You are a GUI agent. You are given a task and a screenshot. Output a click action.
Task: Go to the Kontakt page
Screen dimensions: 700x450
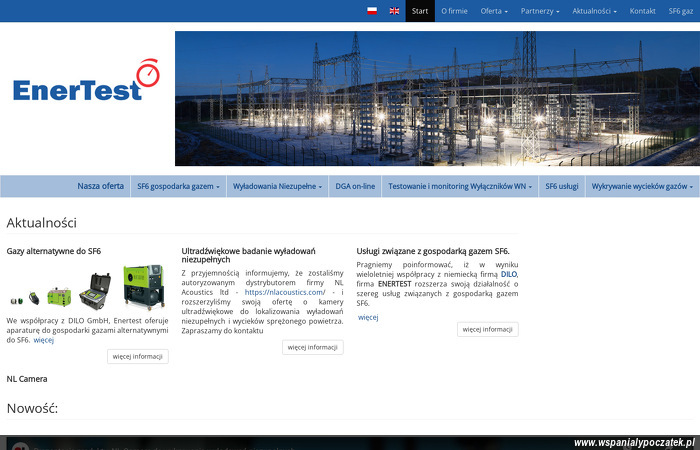click(x=642, y=11)
